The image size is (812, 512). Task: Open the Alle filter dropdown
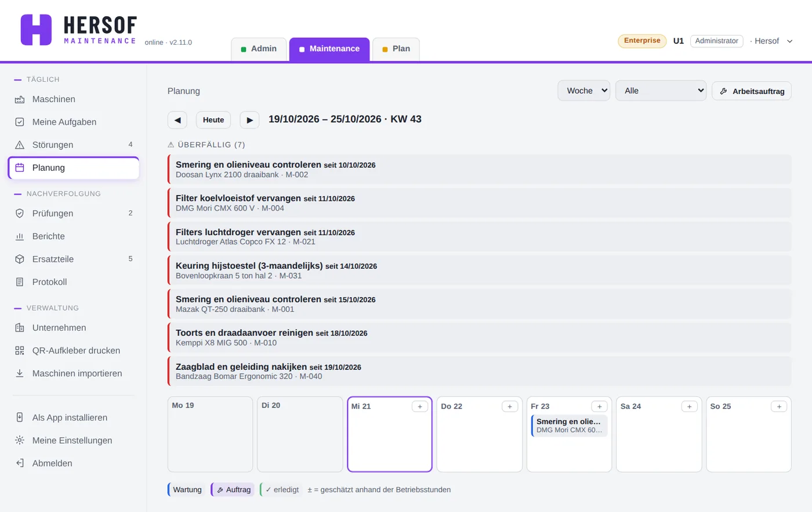click(x=661, y=91)
